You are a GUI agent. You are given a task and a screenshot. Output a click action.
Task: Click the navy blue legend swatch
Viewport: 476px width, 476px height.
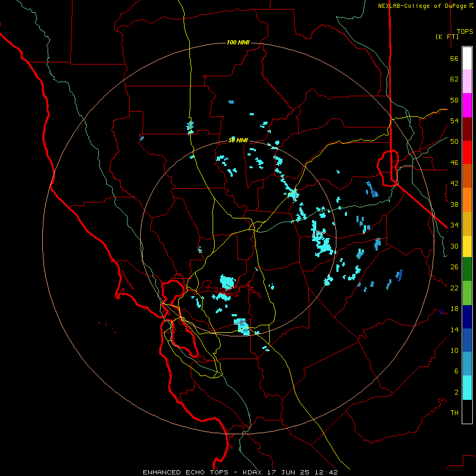[x=467, y=317]
